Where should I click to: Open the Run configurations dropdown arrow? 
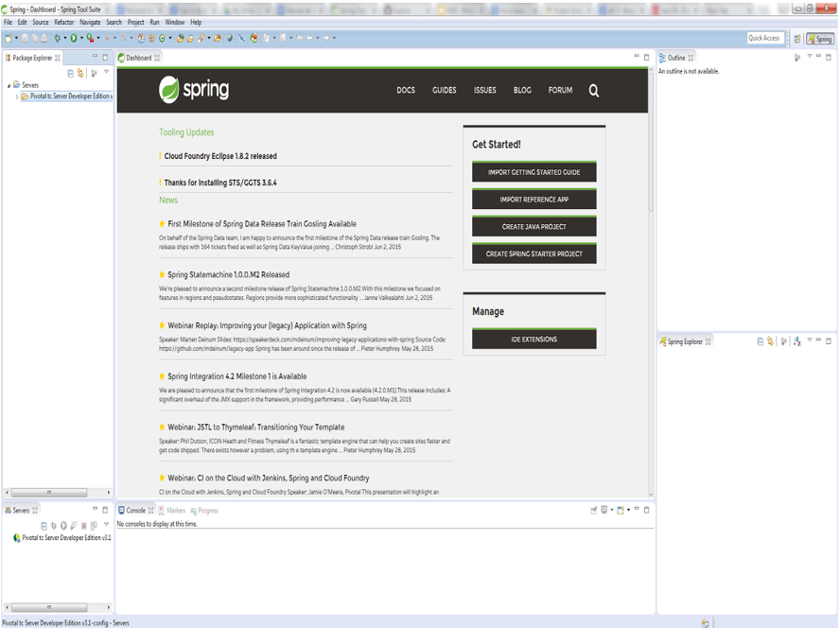pyautogui.click(x=81, y=38)
